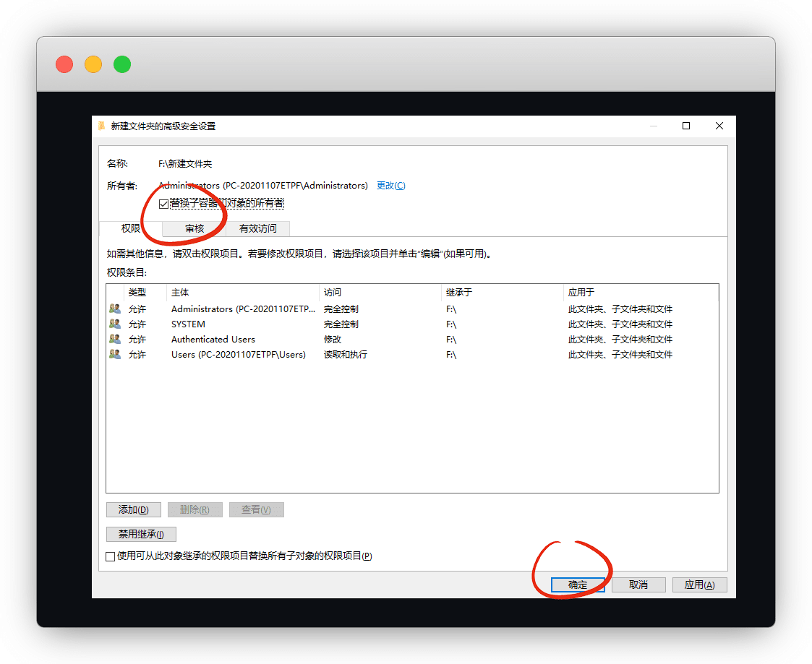Click the user icon beside Users read-execute entry
812x664 pixels.
point(114,354)
